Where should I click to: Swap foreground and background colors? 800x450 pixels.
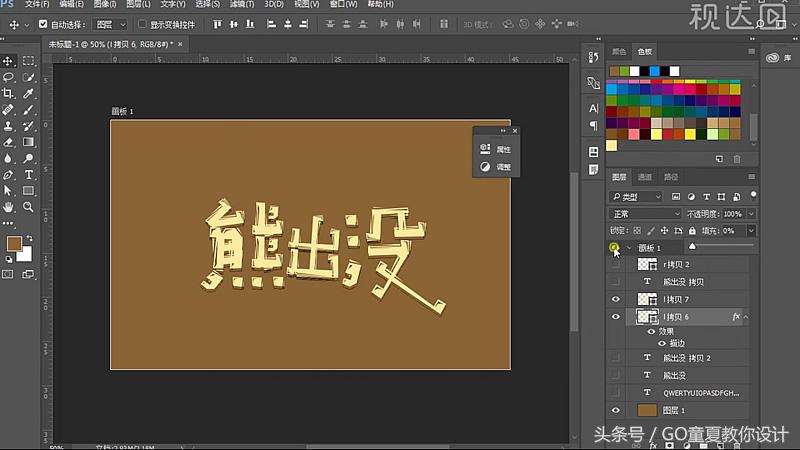coord(30,239)
